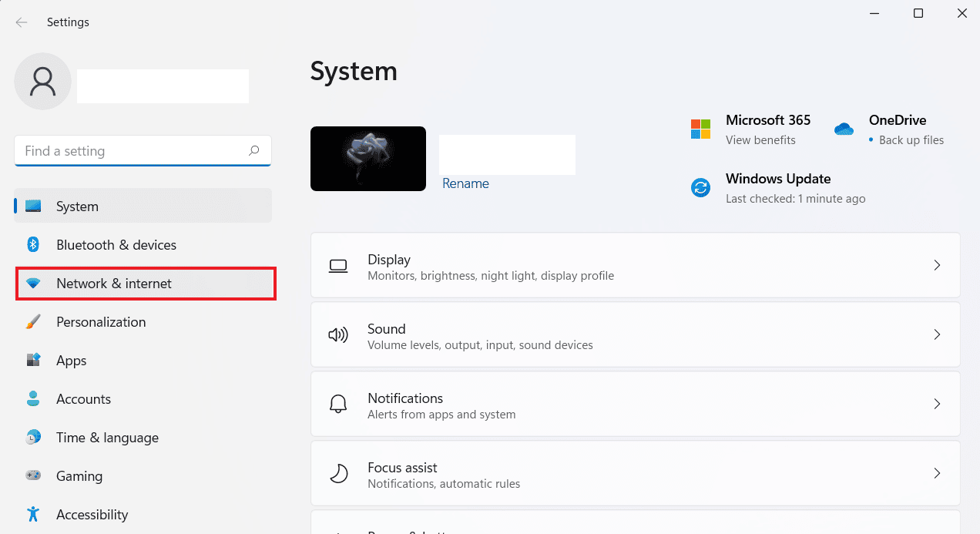Image resolution: width=980 pixels, height=534 pixels.
Task: Click the back arrow in title bar
Action: (x=22, y=22)
